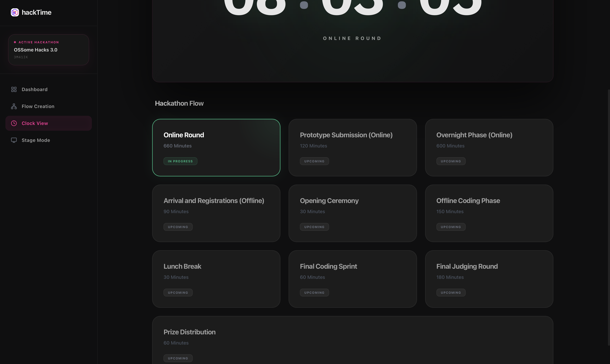Select the OSSome Hacks 3.0 hackathon card
This screenshot has height=364, width=610.
point(48,50)
